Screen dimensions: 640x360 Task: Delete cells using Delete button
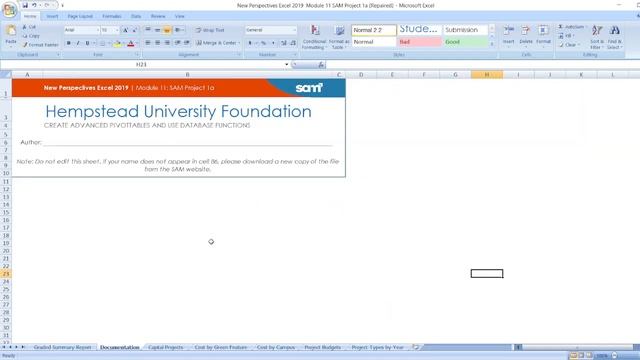[x=526, y=36]
